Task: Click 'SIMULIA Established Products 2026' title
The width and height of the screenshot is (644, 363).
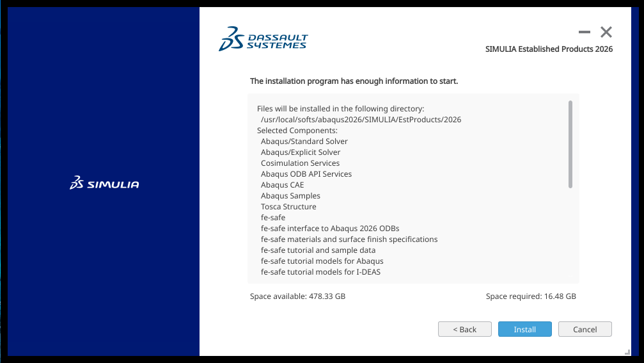Action: tap(549, 49)
